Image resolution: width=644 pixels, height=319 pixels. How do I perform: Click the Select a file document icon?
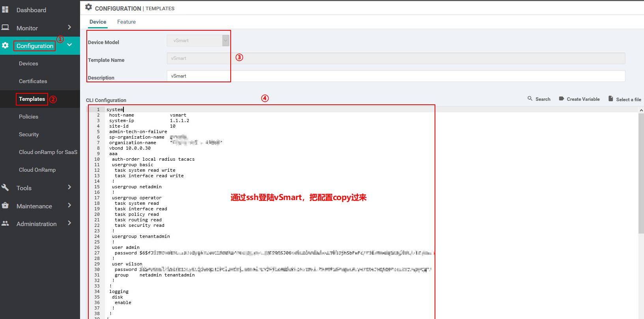coord(611,98)
